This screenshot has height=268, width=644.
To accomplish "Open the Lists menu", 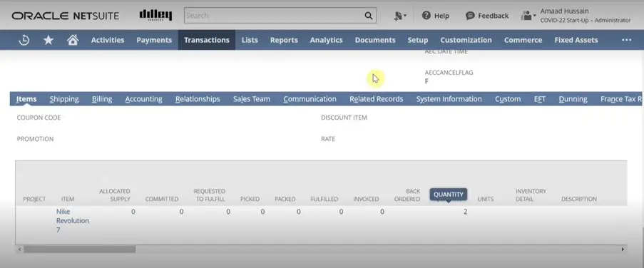I will coord(250,40).
